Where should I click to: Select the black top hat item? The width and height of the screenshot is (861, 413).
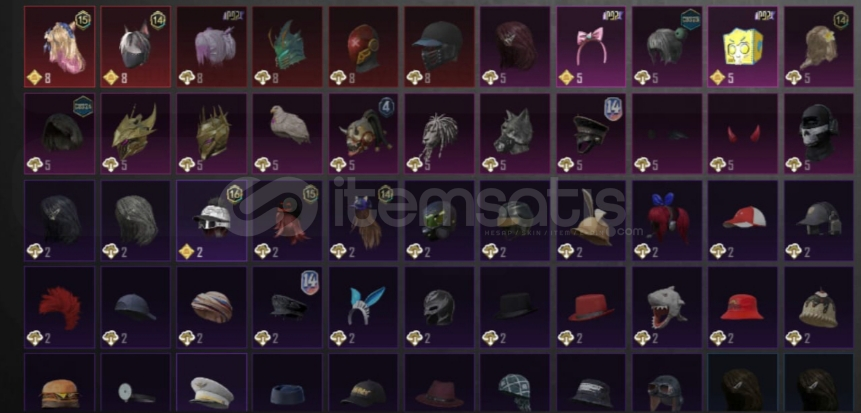click(515, 308)
